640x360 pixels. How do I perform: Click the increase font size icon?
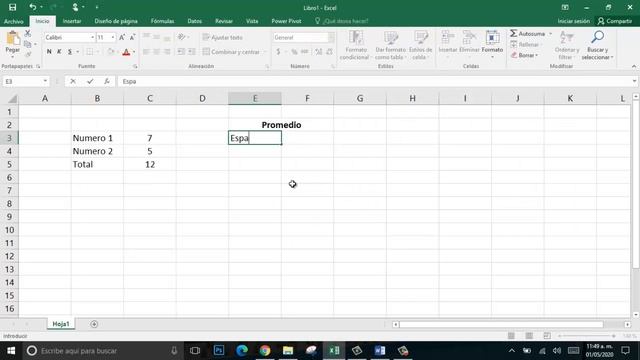pyautogui.click(x=122, y=38)
